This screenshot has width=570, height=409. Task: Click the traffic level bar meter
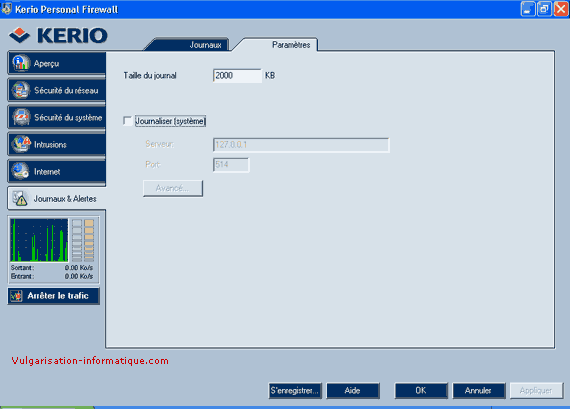click(83, 240)
